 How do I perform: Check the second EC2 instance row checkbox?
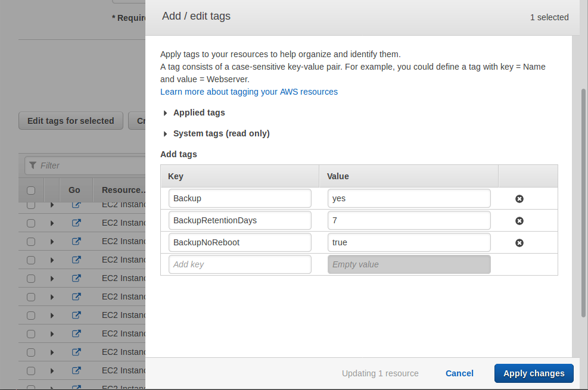click(x=31, y=223)
